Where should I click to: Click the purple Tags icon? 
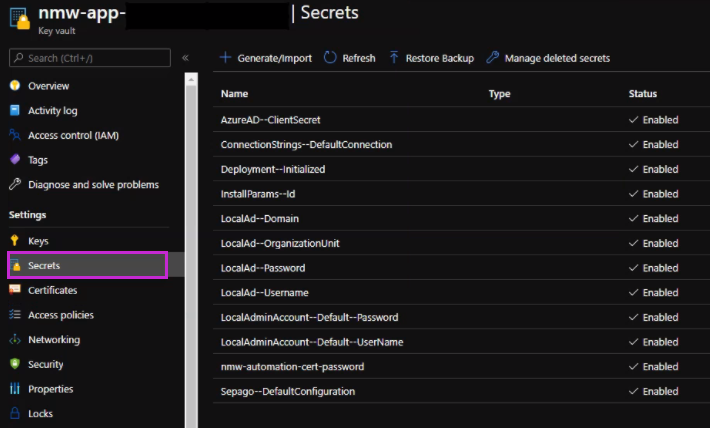click(15, 159)
